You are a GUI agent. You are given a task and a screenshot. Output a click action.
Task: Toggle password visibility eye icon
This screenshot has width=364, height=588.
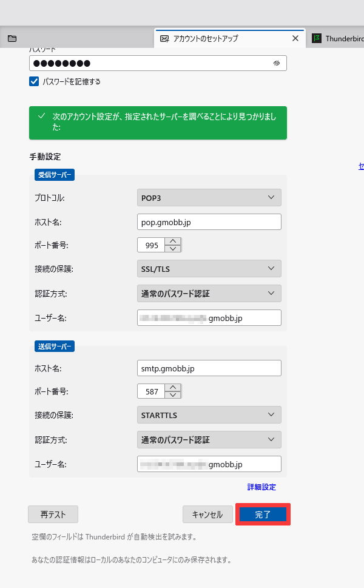[x=277, y=63]
